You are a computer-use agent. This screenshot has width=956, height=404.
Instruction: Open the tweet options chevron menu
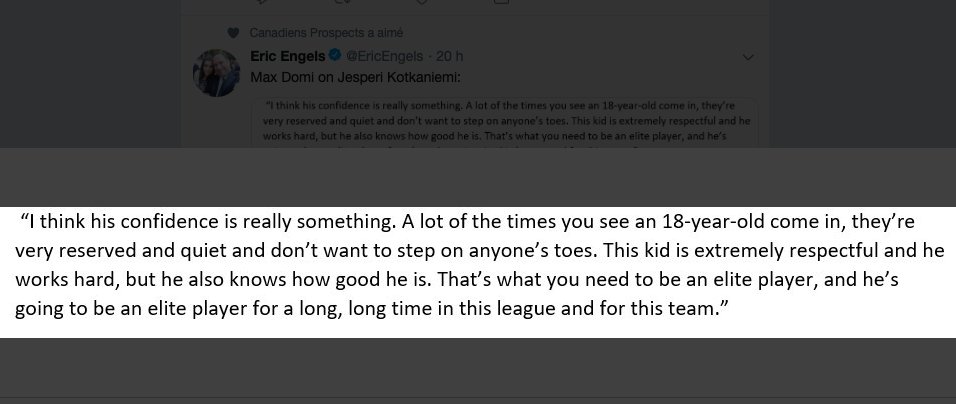pos(748,57)
